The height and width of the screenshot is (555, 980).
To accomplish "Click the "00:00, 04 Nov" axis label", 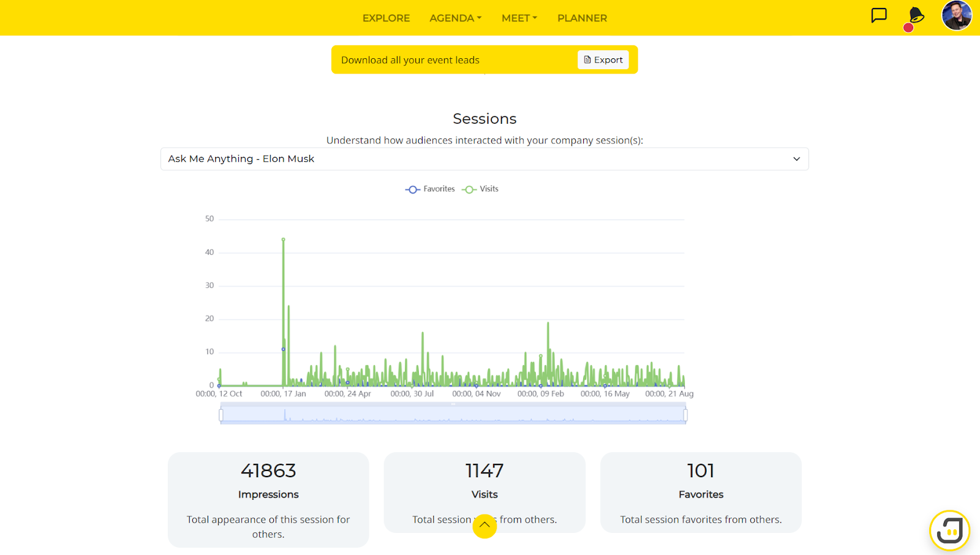I will (477, 394).
